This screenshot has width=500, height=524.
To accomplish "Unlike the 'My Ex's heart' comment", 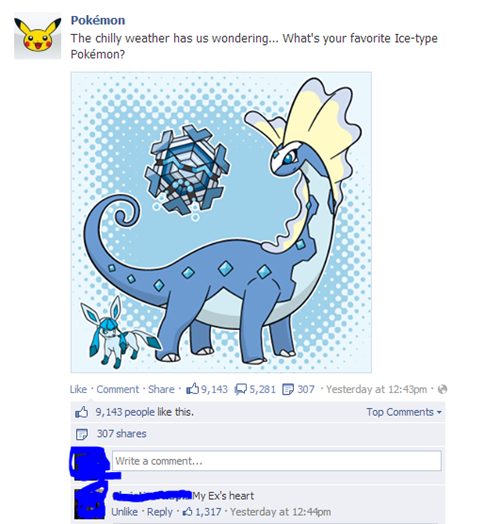I will pos(124,512).
